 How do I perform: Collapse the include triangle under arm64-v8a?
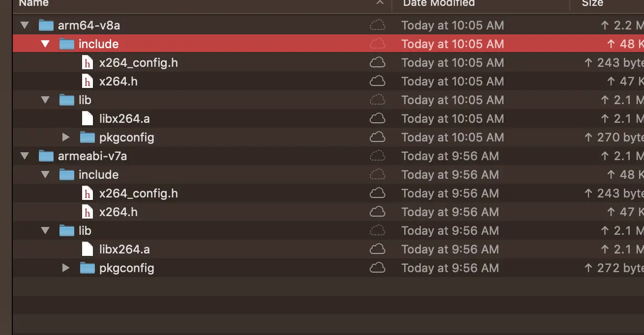pyautogui.click(x=46, y=44)
